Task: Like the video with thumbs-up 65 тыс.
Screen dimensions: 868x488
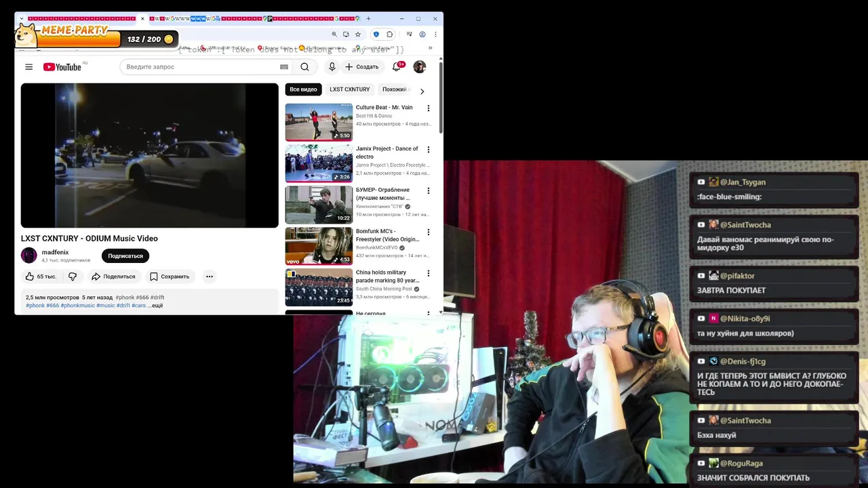Action: click(x=41, y=277)
